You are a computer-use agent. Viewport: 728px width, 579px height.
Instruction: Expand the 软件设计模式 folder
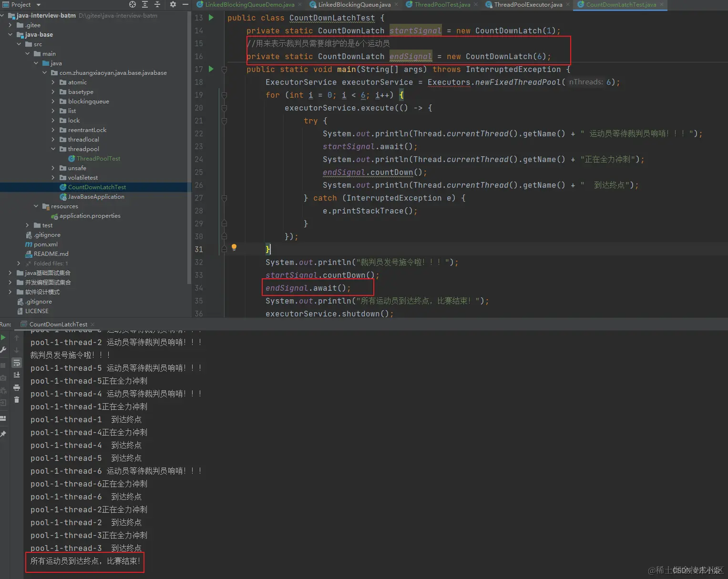[10, 292]
